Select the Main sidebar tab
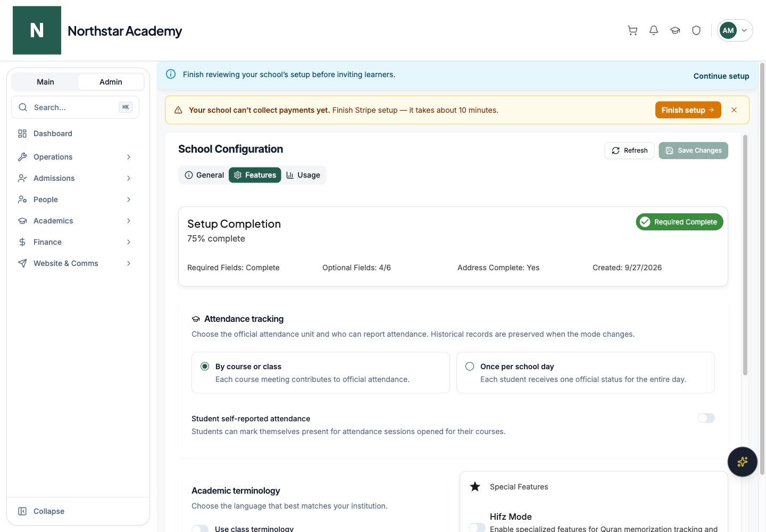Image resolution: width=766 pixels, height=532 pixels. [x=45, y=82]
